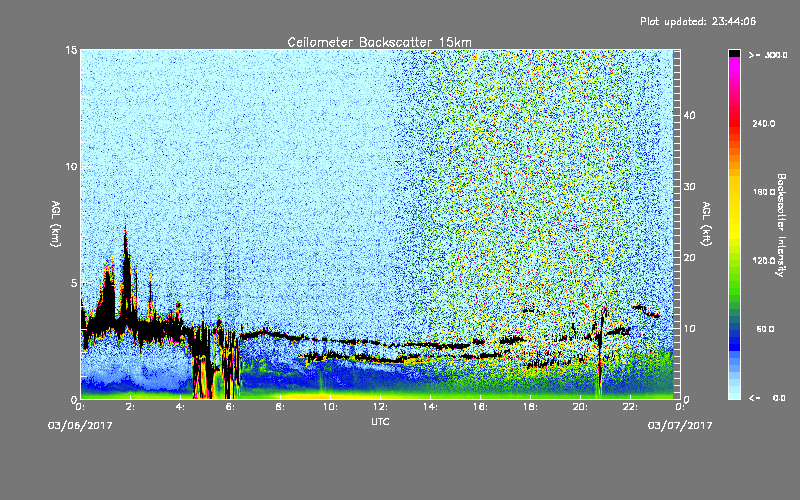The width and height of the screenshot is (800, 500).
Task: Click the right 'AGL (kft)' axis label
Action: (x=706, y=224)
